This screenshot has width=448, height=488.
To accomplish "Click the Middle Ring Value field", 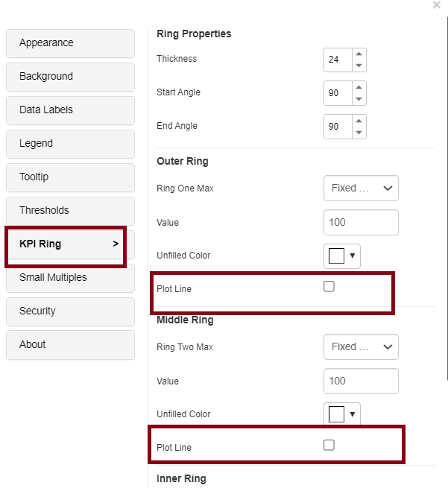I will [361, 381].
